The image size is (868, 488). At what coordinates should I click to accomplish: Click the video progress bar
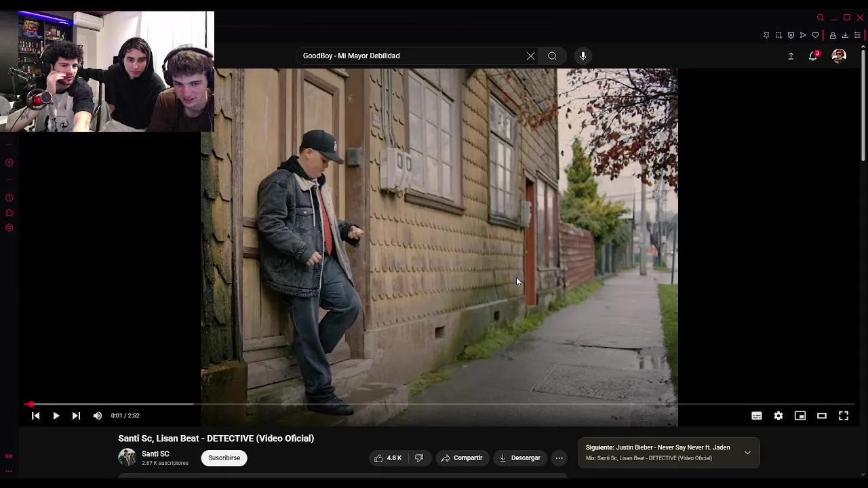[439, 405]
